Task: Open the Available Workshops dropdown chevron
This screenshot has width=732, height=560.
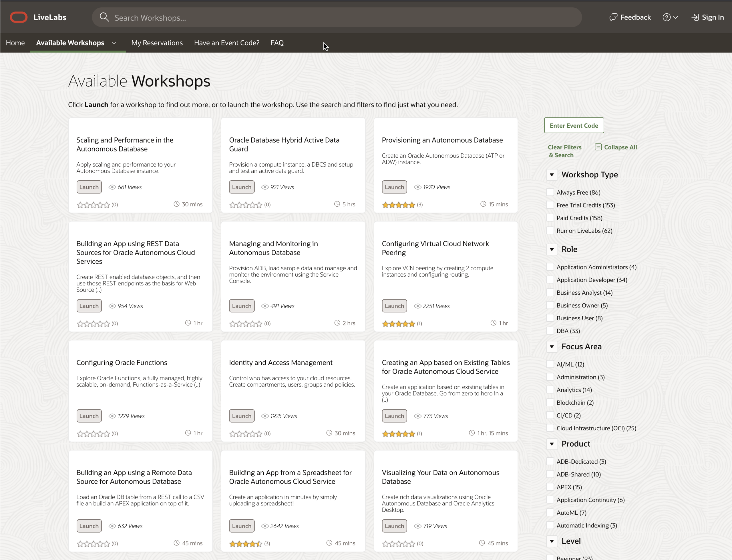Action: 114,43
